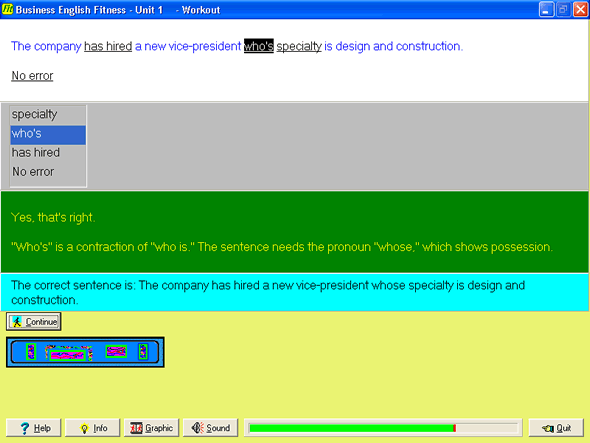Click the Continue button

pyautogui.click(x=33, y=322)
